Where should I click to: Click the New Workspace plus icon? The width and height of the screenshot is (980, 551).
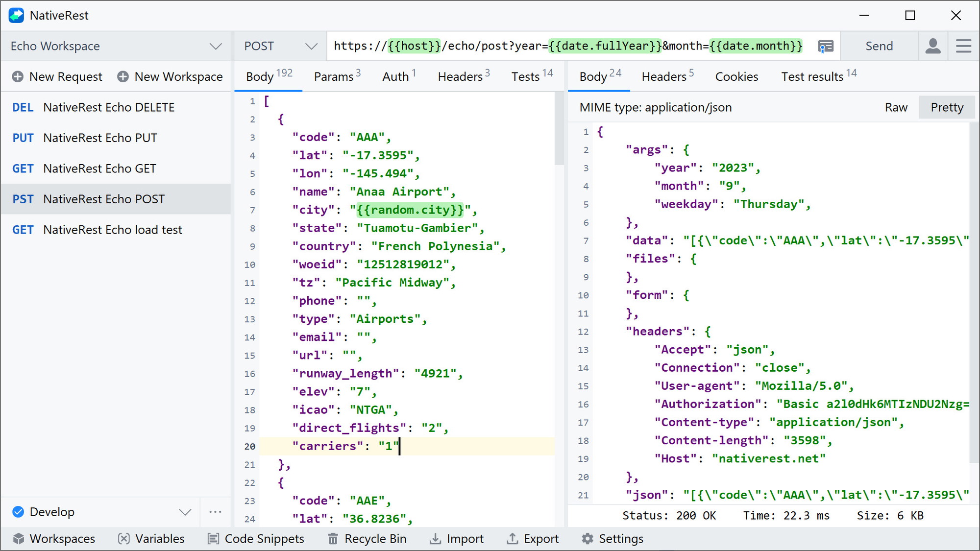pyautogui.click(x=123, y=76)
